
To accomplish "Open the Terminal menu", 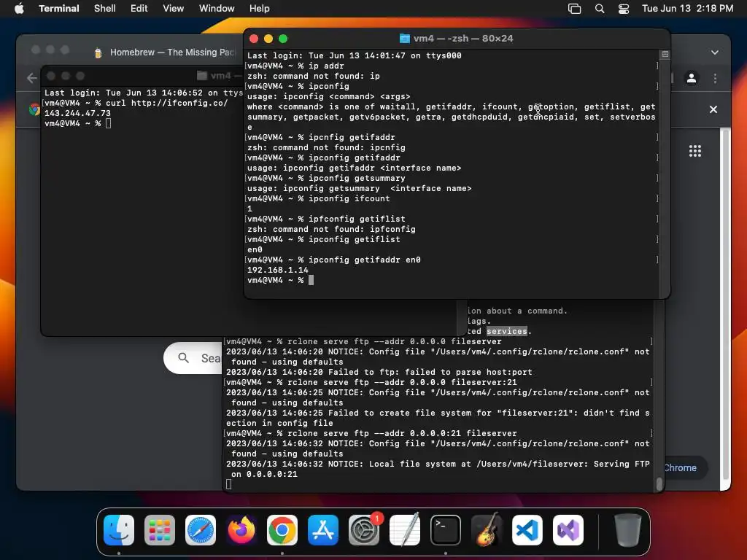I will click(59, 9).
